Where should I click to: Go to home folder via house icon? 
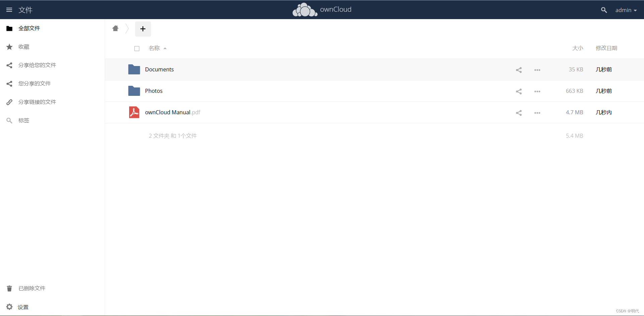point(115,28)
